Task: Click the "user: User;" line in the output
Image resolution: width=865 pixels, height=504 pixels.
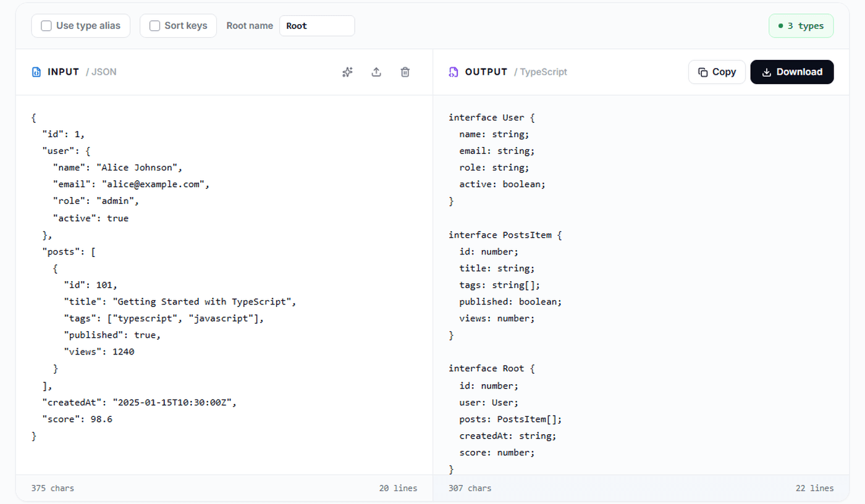Action: pyautogui.click(x=489, y=402)
